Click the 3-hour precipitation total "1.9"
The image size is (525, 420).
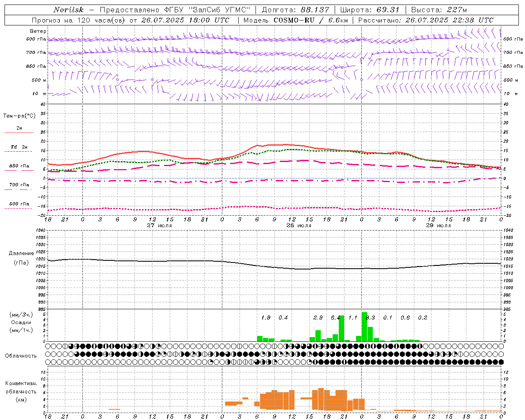(x=266, y=318)
